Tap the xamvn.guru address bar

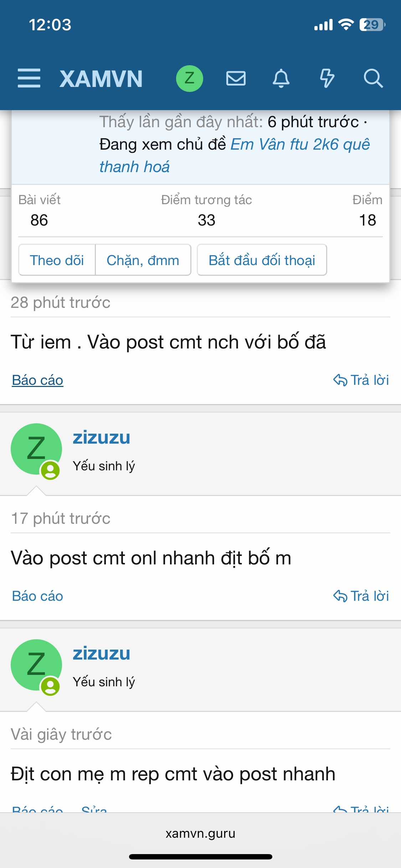[200, 833]
